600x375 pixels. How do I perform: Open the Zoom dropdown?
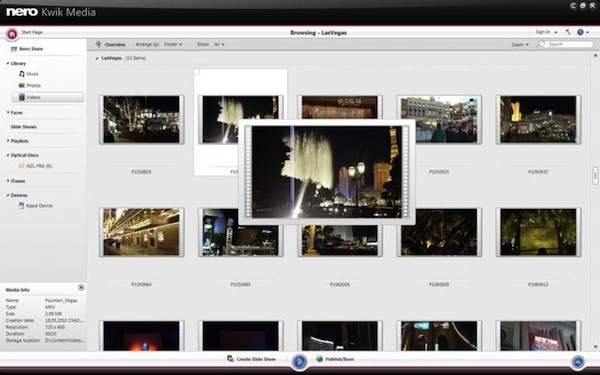520,44
